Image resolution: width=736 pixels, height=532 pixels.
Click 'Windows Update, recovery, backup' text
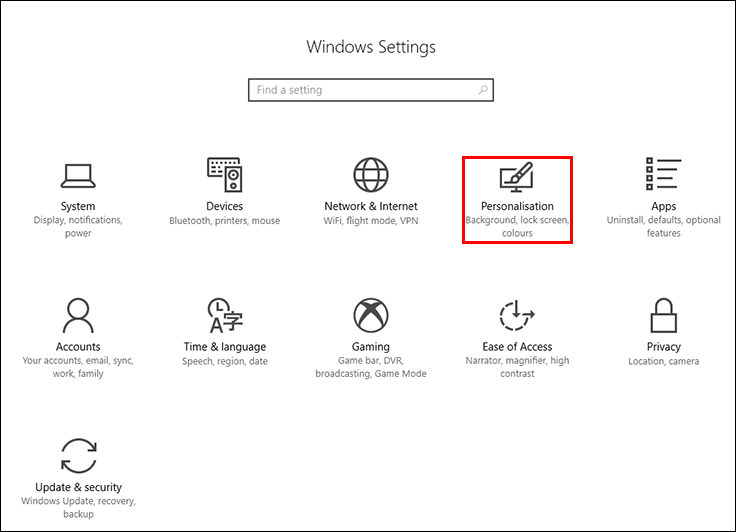(x=78, y=507)
